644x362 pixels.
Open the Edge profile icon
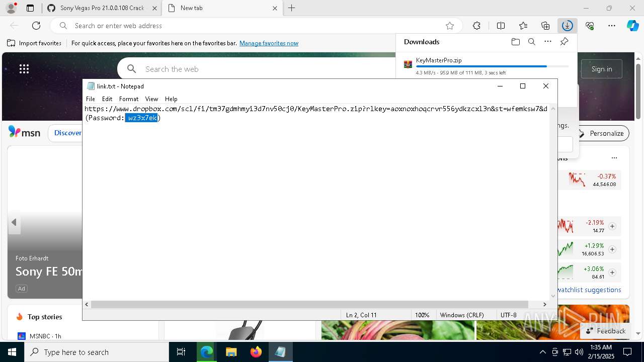(x=11, y=8)
